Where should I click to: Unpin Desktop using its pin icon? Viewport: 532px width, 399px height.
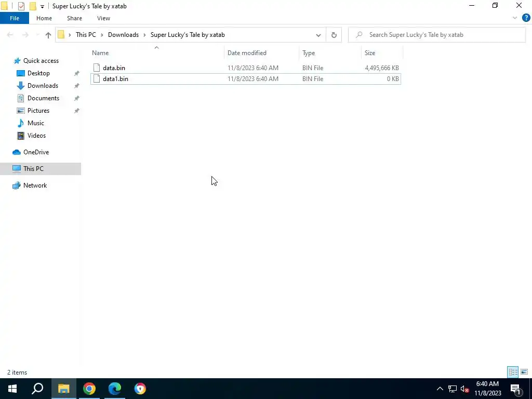pos(77,73)
